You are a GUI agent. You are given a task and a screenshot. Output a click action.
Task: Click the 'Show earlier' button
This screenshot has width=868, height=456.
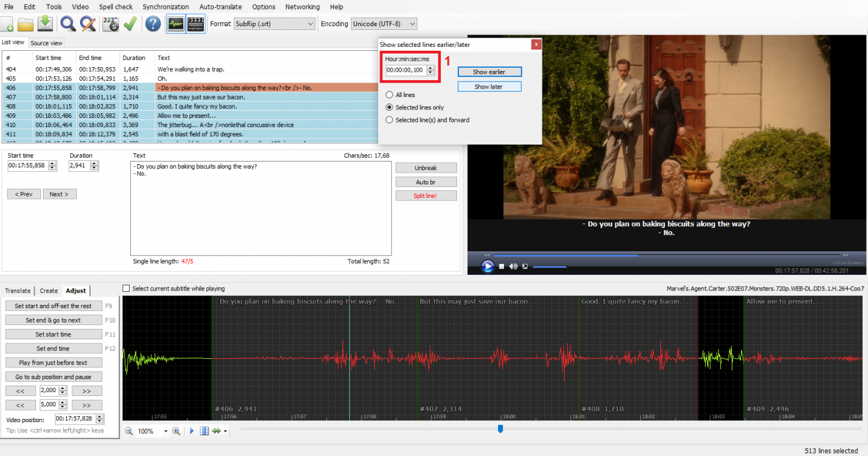click(x=489, y=72)
